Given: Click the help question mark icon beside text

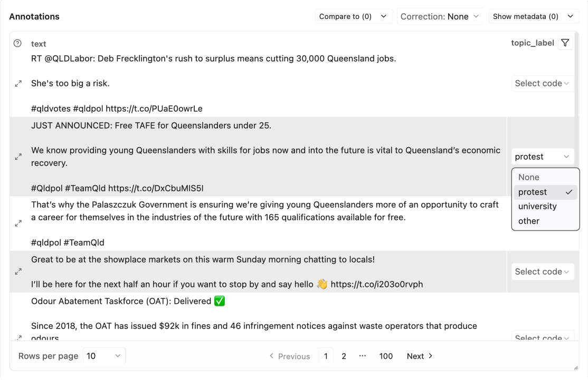Looking at the screenshot, I should pyautogui.click(x=17, y=43).
